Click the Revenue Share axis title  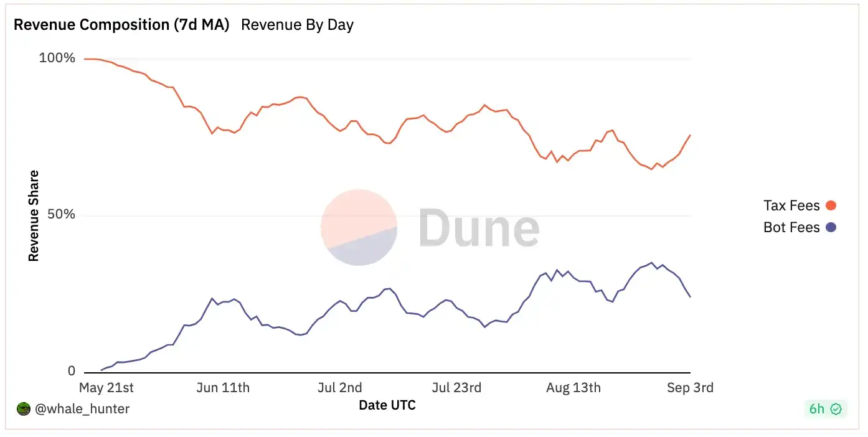pyautogui.click(x=34, y=215)
